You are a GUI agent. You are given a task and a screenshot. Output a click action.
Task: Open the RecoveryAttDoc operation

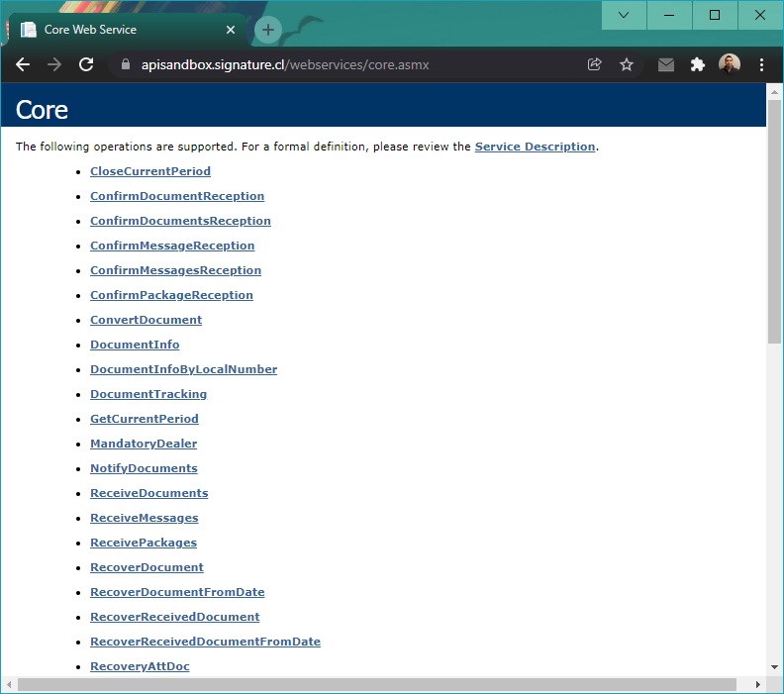[x=140, y=666]
